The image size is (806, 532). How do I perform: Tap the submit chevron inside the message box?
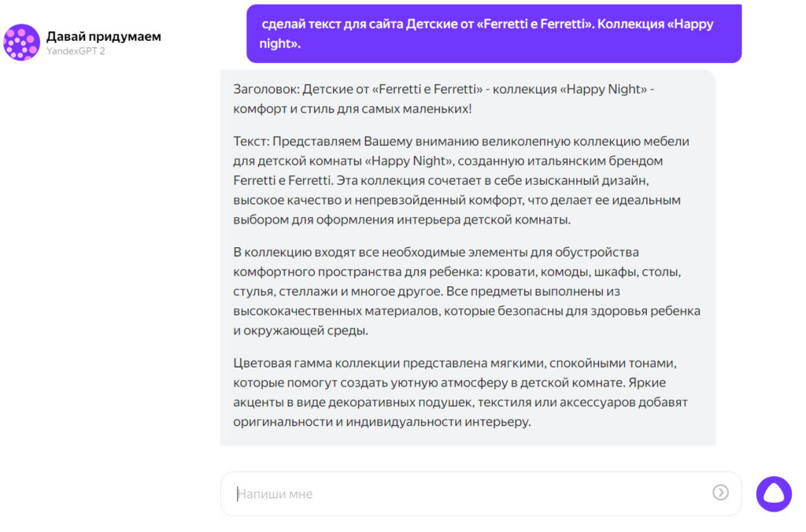tap(719, 493)
